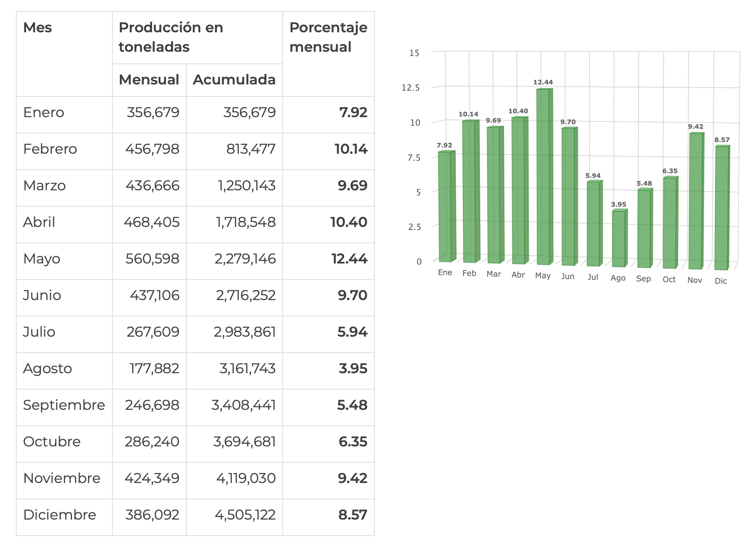Select Diciembre accumulated value 4,505,122
Viewport: 756px width, 555px height.
tap(245, 515)
